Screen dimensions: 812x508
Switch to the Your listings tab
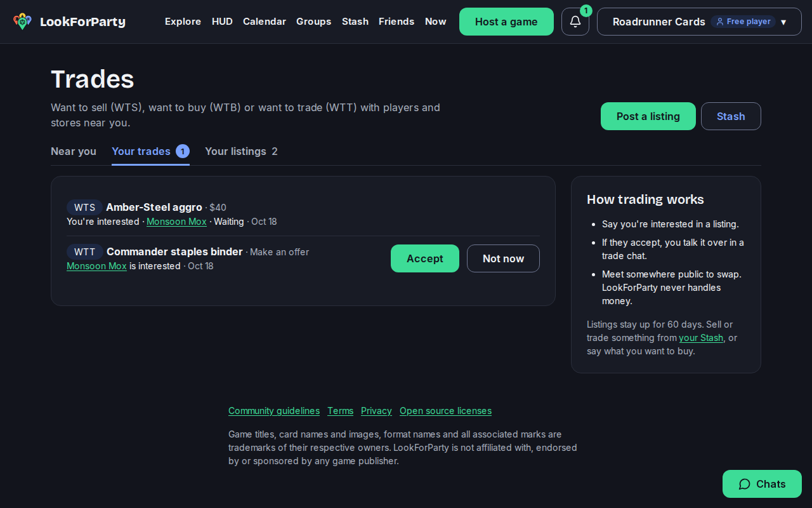pos(241,151)
